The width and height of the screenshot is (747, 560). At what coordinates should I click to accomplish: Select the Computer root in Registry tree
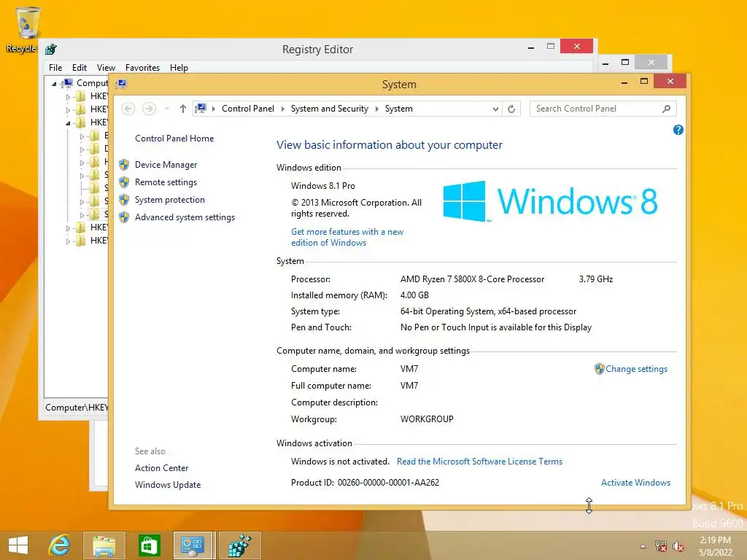(x=92, y=83)
